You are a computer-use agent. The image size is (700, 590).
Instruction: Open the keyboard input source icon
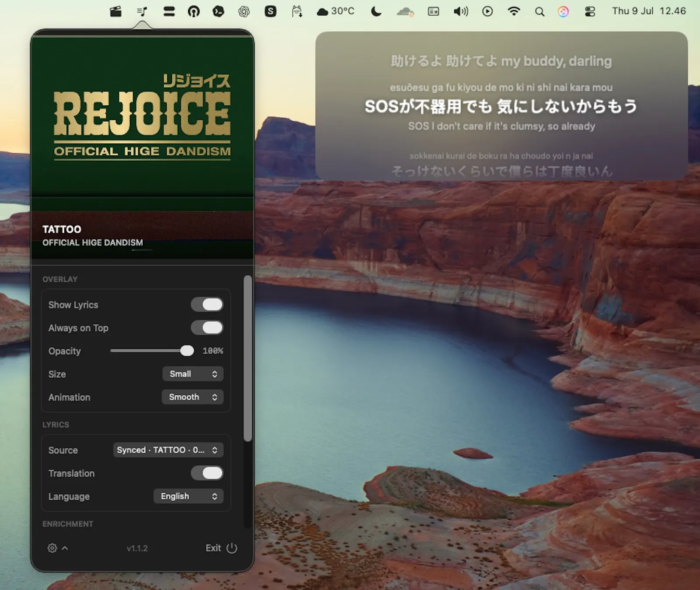[433, 11]
